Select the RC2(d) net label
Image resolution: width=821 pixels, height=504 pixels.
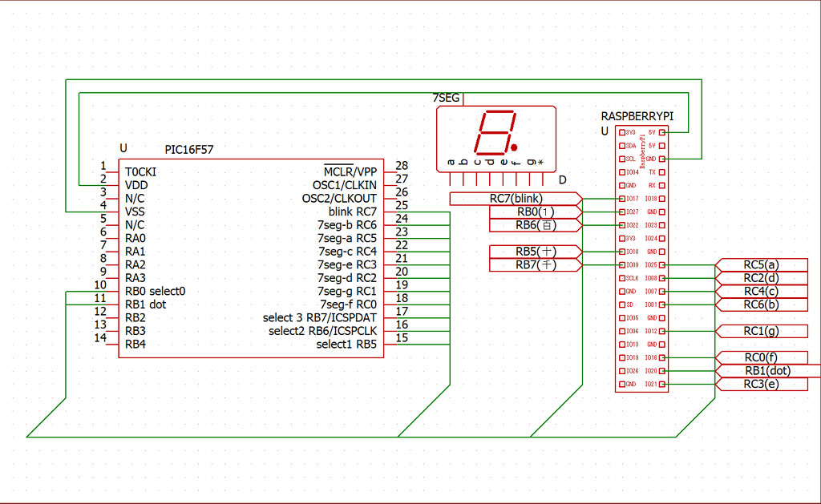pos(762,278)
